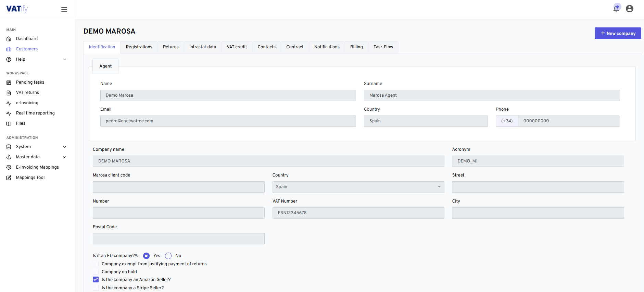Click the e-Invoicing pulse icon
Viewport: 644px width, 292px height.
tap(9, 103)
